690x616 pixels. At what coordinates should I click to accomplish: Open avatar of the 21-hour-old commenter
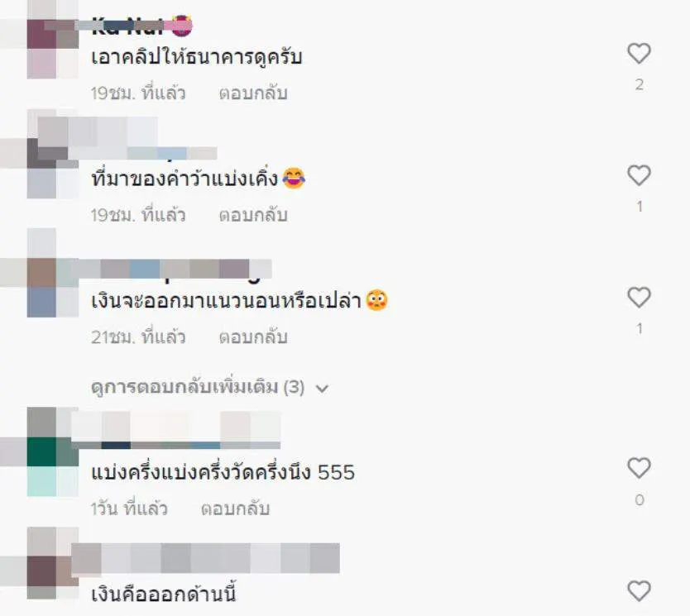[x=53, y=288]
